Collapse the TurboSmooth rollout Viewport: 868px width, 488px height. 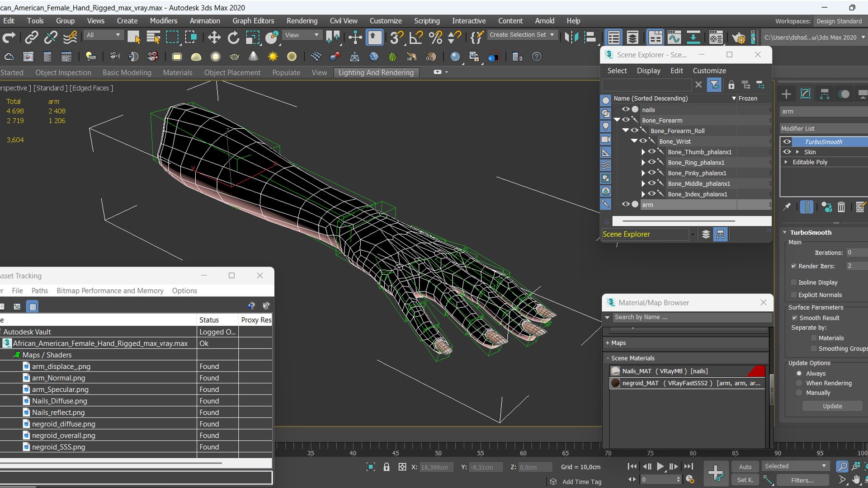(x=785, y=232)
